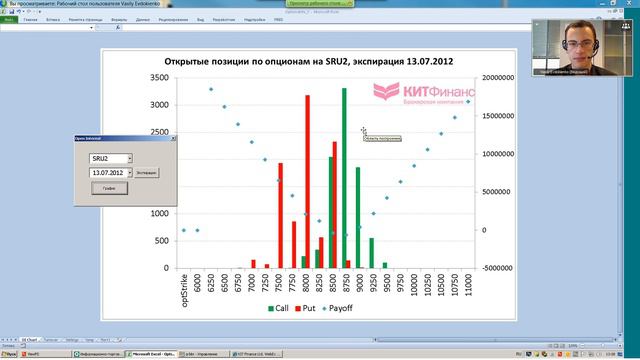Click inside the formula bar
The height and width of the screenshot is (360, 640).
coord(327,27)
